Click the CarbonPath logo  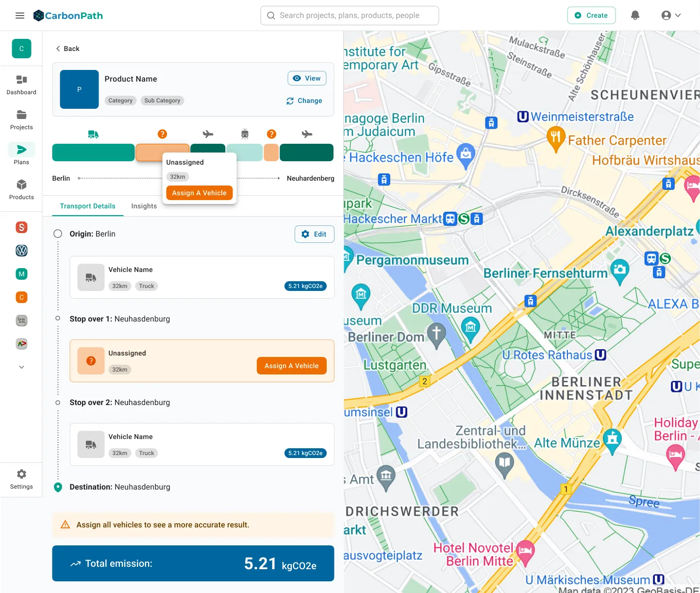pos(68,16)
